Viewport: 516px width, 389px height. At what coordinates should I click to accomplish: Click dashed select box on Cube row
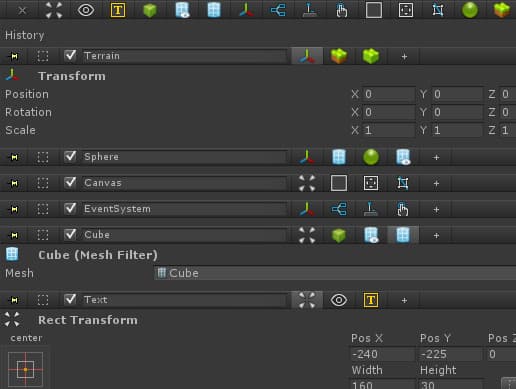(43, 235)
